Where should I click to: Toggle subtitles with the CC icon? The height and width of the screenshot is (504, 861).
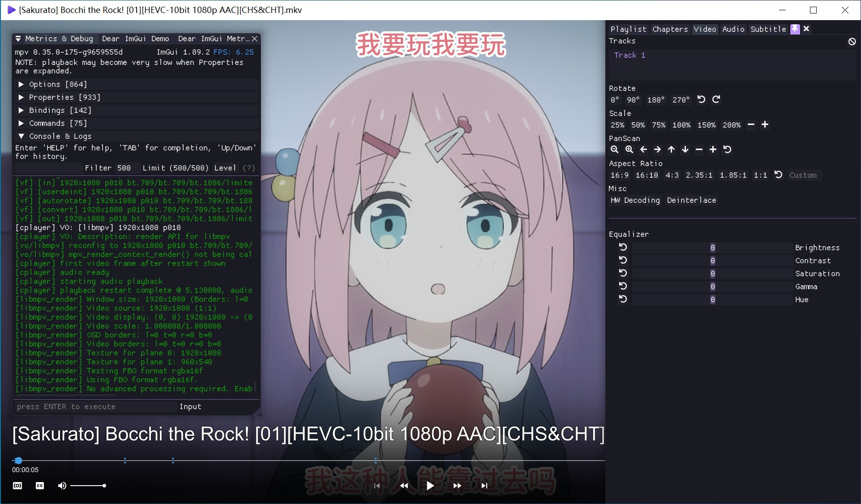click(x=40, y=486)
